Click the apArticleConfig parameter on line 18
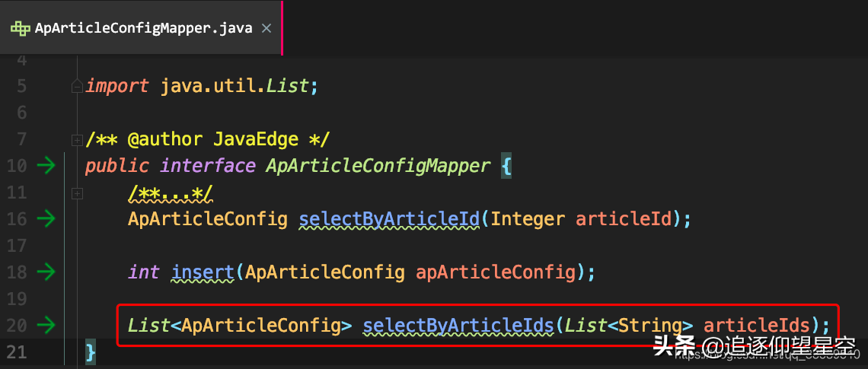868x369 pixels. pyautogui.click(x=495, y=272)
